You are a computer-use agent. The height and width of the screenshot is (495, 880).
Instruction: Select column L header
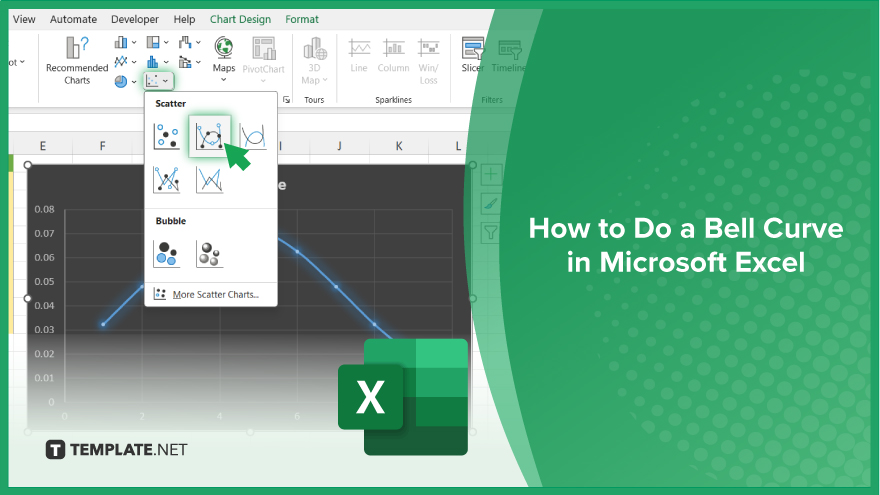458,146
